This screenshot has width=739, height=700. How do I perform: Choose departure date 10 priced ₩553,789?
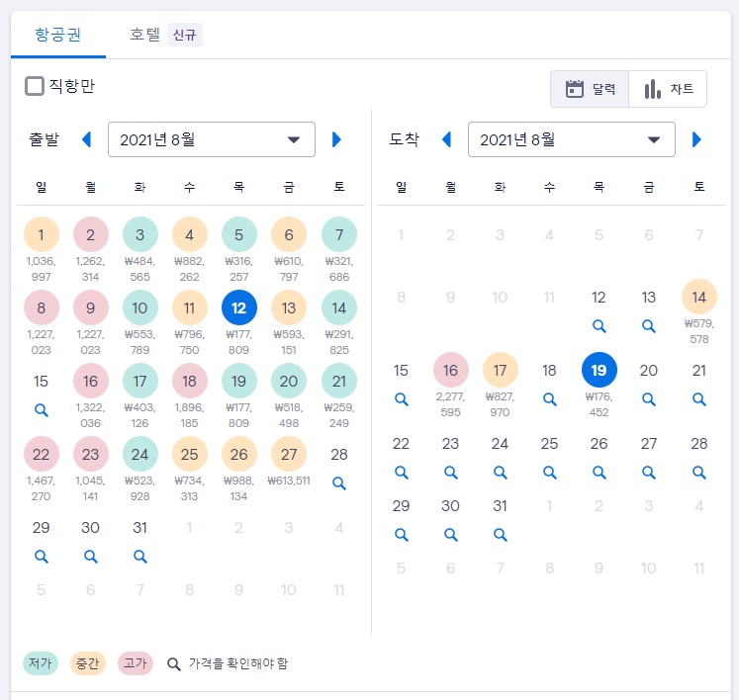point(139,307)
